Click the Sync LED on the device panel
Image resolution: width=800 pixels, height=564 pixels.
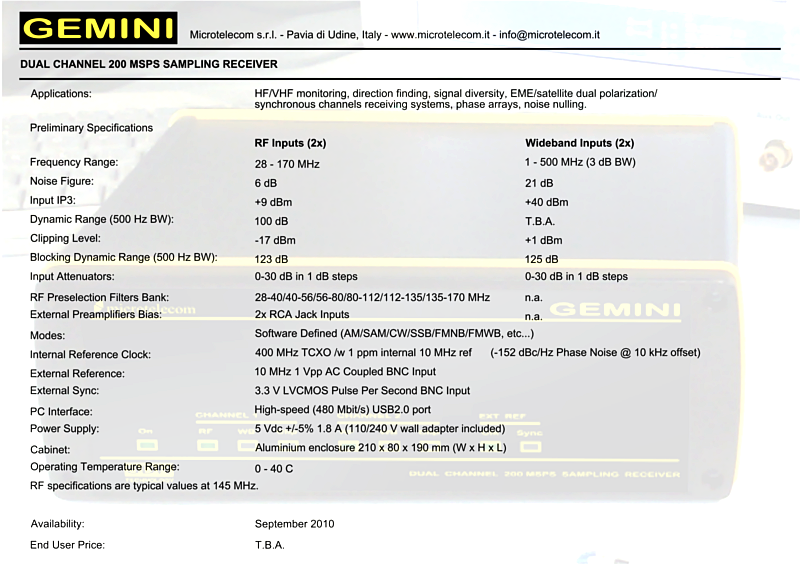click(x=531, y=446)
